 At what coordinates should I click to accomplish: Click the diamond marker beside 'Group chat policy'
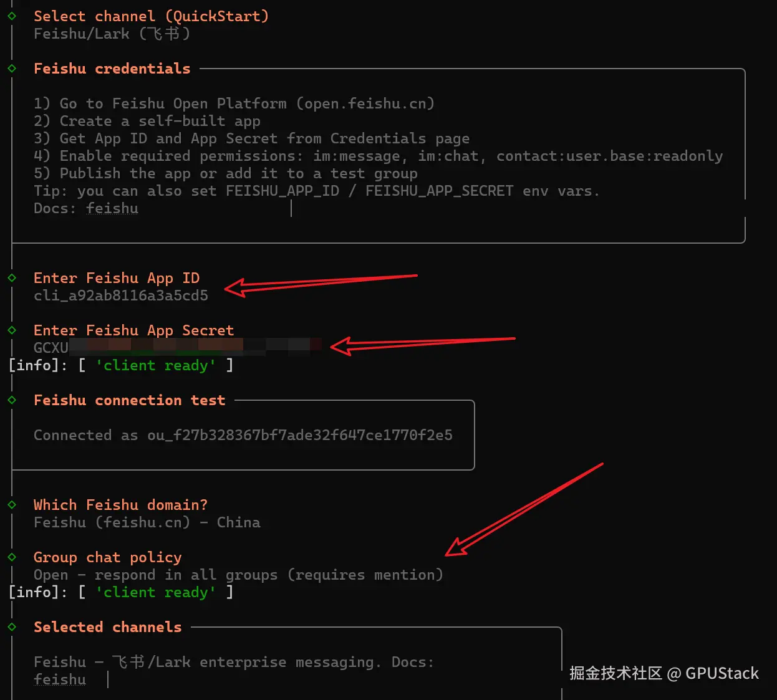click(12, 557)
